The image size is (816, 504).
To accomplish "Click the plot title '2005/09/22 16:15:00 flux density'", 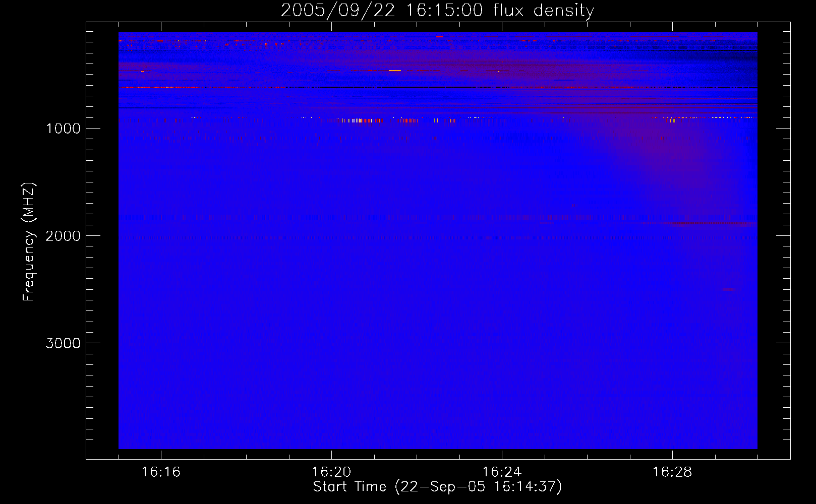I will 437,11.
